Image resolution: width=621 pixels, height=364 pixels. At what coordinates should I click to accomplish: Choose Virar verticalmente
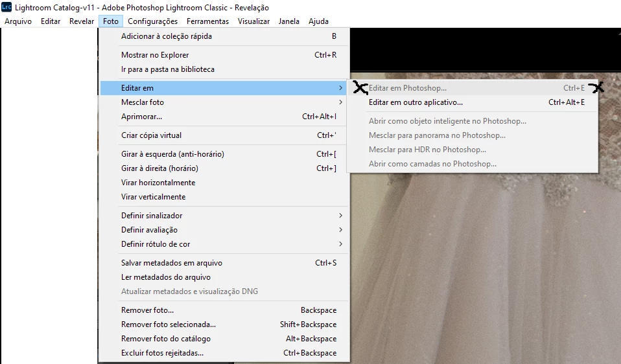[224, 197]
